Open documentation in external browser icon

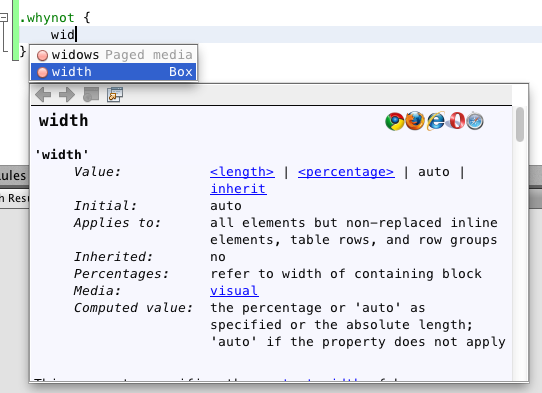[115, 94]
